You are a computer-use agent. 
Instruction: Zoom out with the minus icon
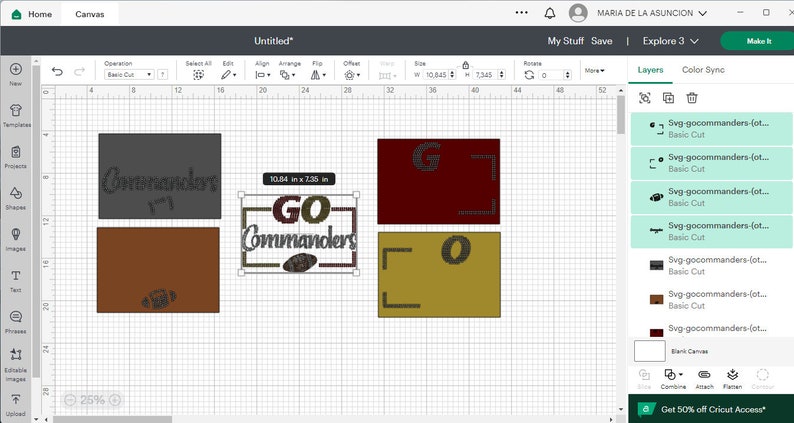(x=70, y=400)
